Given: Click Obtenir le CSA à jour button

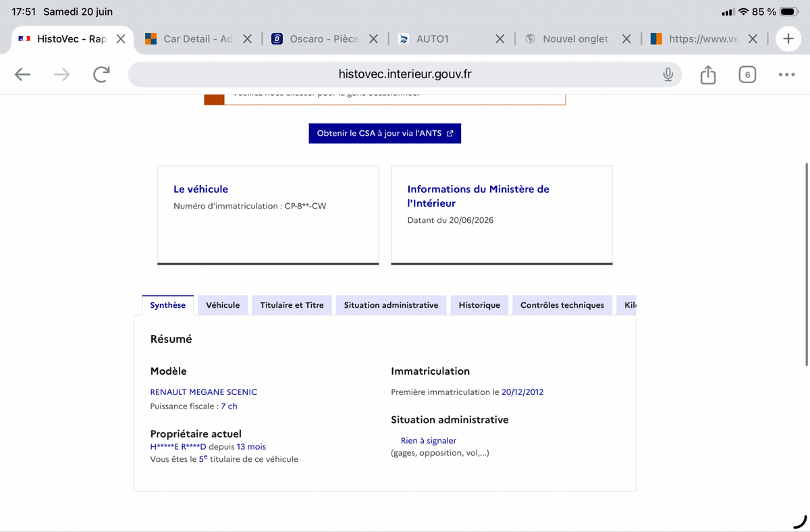Looking at the screenshot, I should 385,133.
